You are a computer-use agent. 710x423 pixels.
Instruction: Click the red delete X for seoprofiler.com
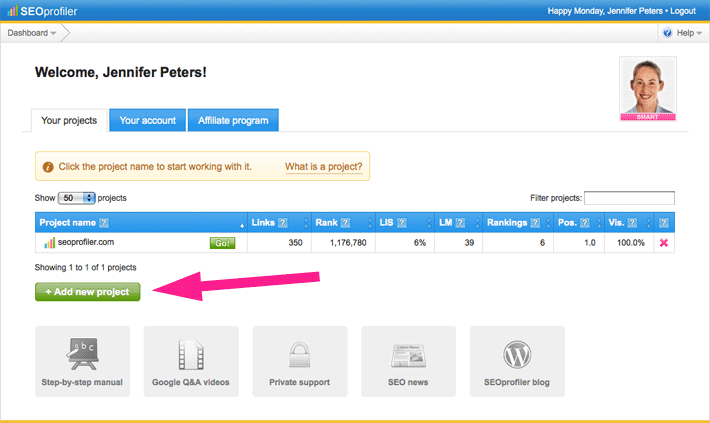tap(662, 243)
